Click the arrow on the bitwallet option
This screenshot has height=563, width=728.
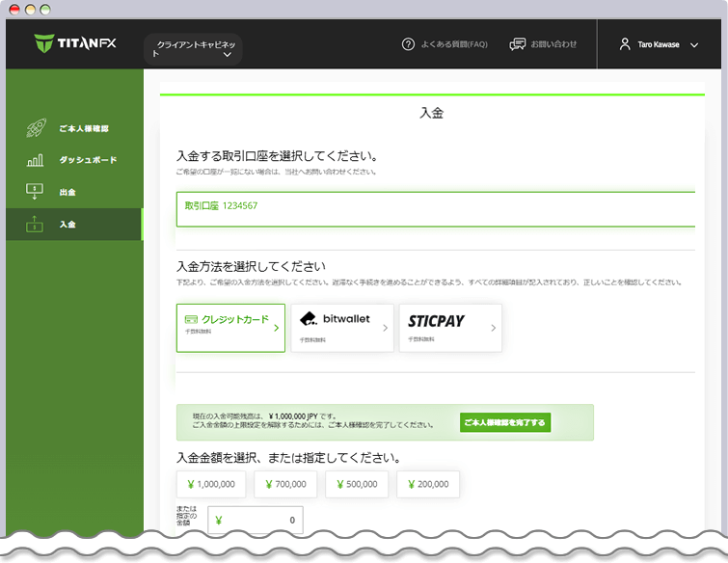(385, 328)
